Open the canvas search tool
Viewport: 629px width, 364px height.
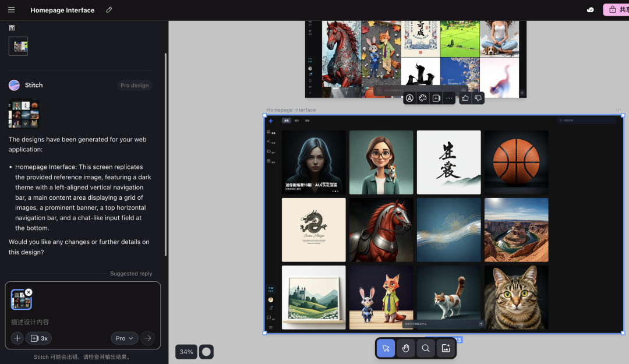pyautogui.click(x=426, y=348)
